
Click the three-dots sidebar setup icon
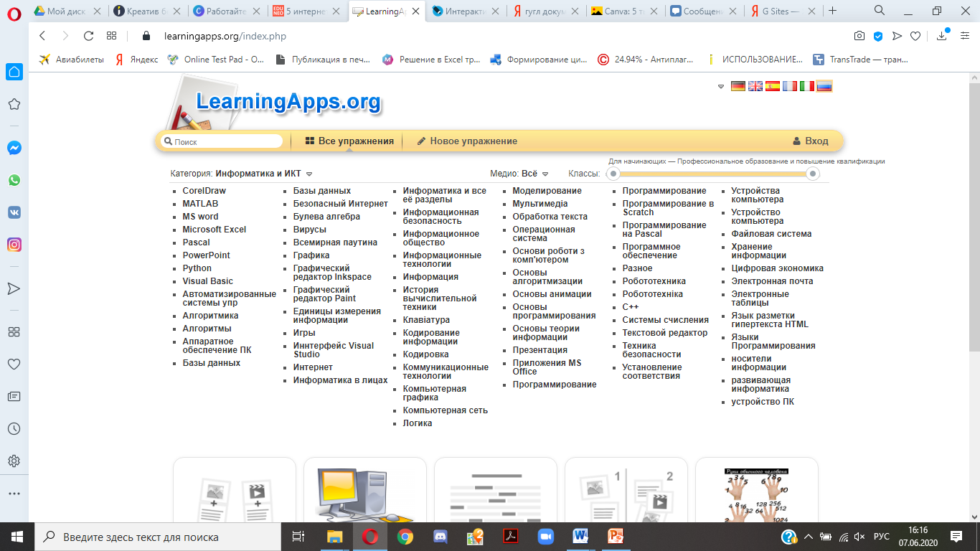[14, 494]
